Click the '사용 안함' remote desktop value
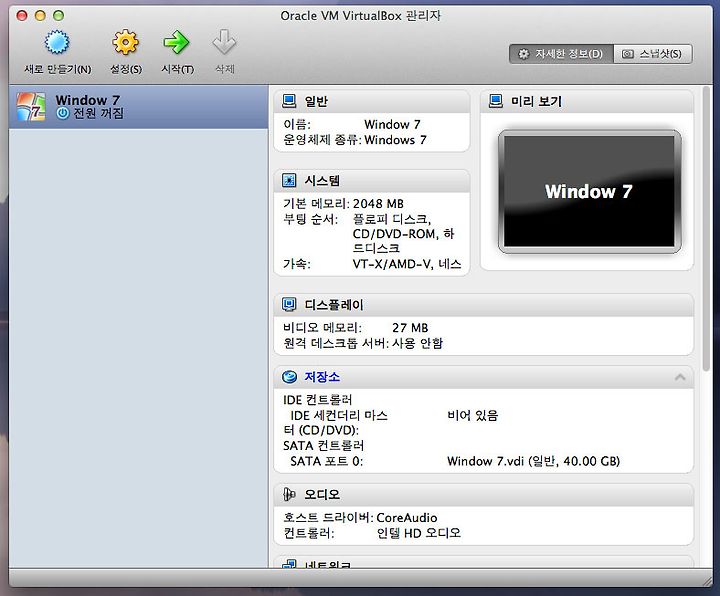 coord(417,343)
